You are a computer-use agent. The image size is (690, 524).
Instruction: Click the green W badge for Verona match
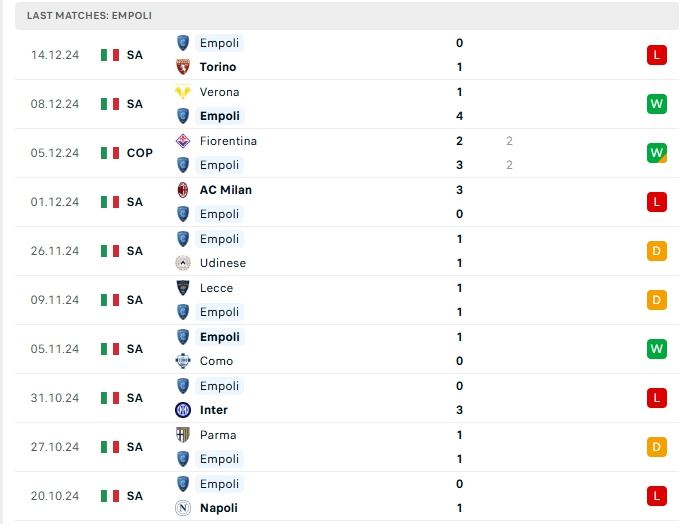[656, 104]
